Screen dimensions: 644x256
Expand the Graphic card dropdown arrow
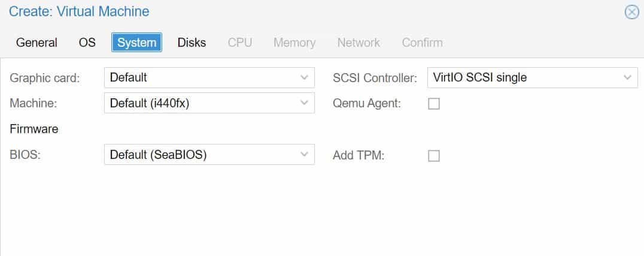click(x=304, y=77)
